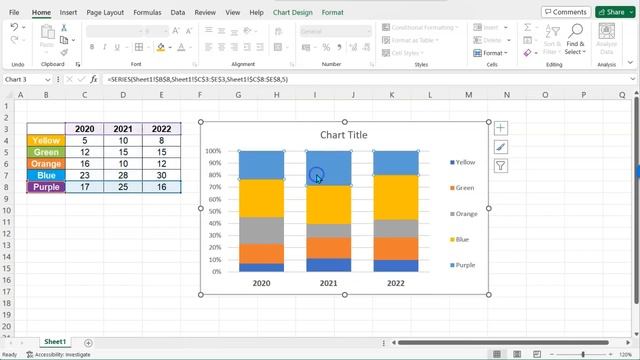Switch to the Format tab
This screenshot has width=640, height=360.
332,12
